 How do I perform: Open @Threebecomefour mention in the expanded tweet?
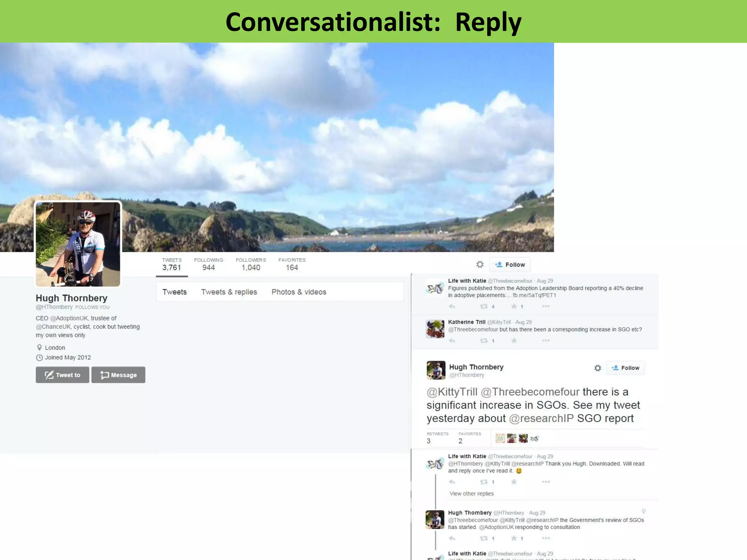530,392
